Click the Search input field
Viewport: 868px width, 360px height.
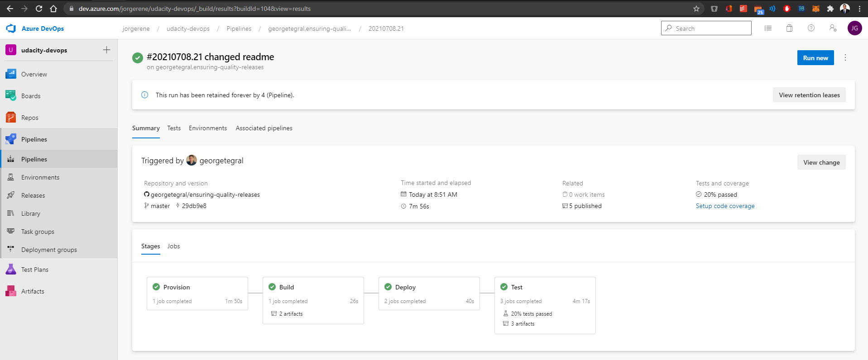pos(706,28)
